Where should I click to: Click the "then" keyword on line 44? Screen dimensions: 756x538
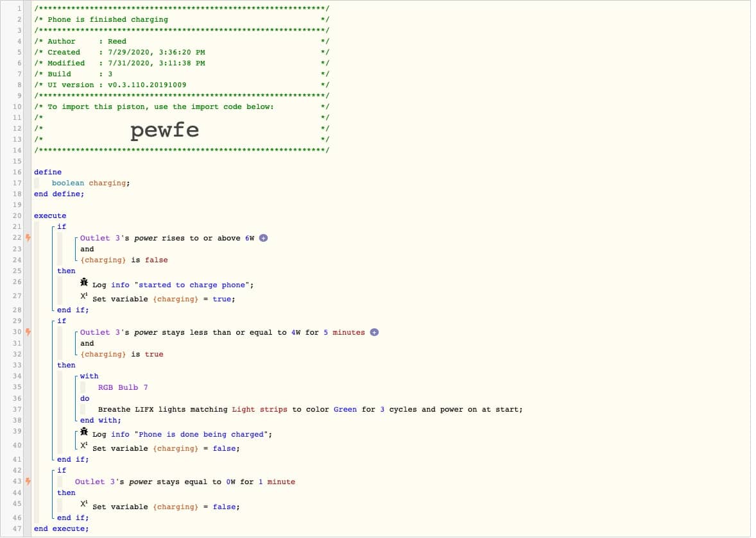66,492
